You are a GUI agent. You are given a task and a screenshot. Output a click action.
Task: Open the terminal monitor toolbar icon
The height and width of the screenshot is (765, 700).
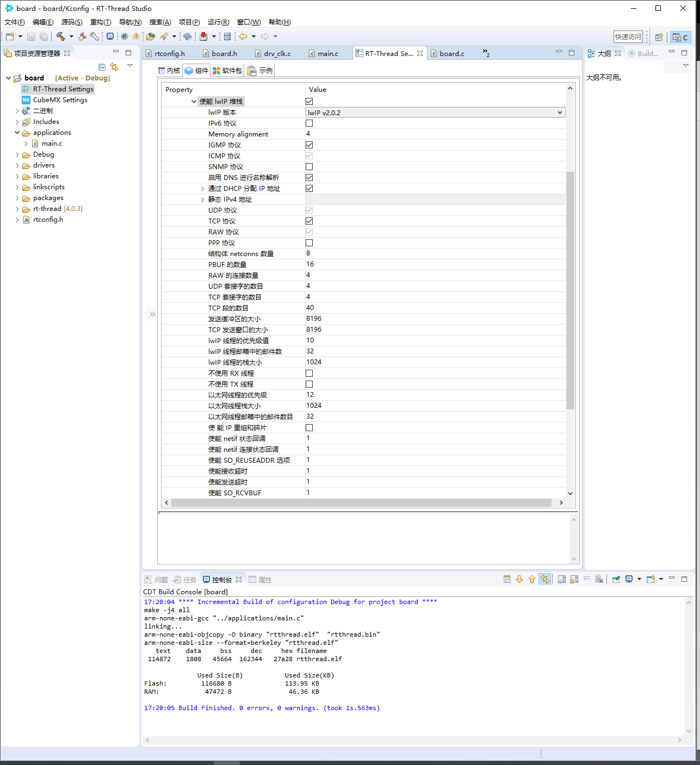click(110, 36)
